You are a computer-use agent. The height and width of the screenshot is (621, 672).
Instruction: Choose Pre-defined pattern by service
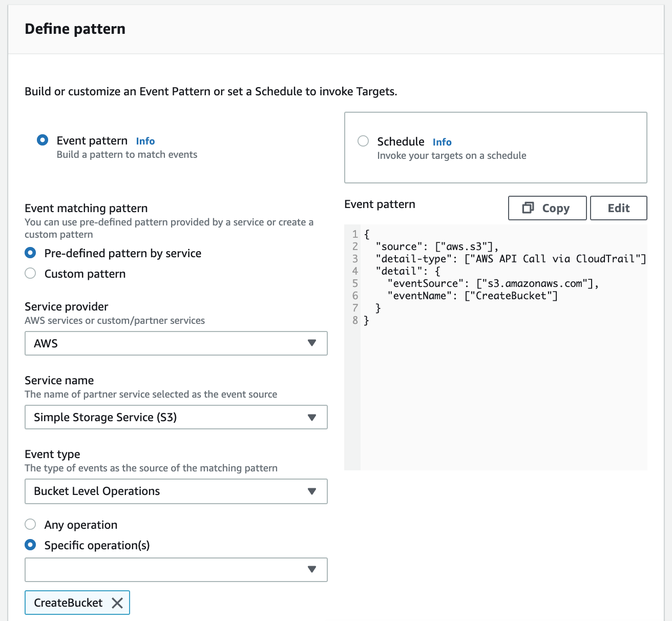coord(30,253)
